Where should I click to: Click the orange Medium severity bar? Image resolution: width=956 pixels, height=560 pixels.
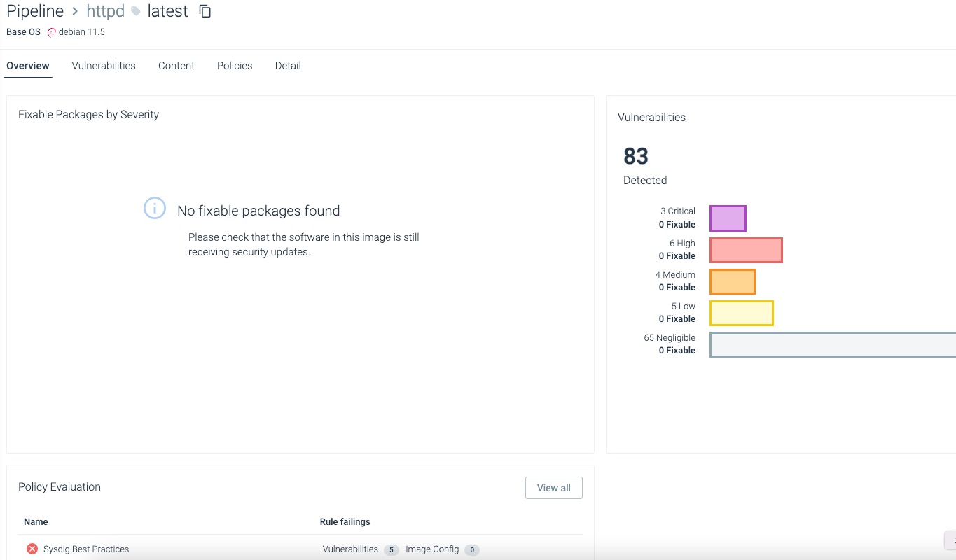(732, 281)
